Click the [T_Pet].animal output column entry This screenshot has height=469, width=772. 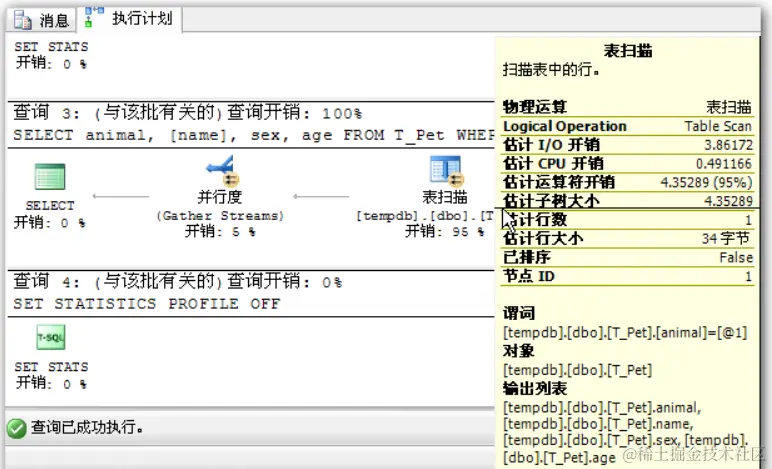602,407
